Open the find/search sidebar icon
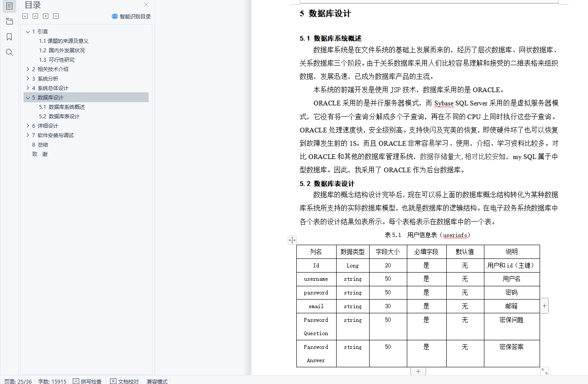 click(9, 52)
